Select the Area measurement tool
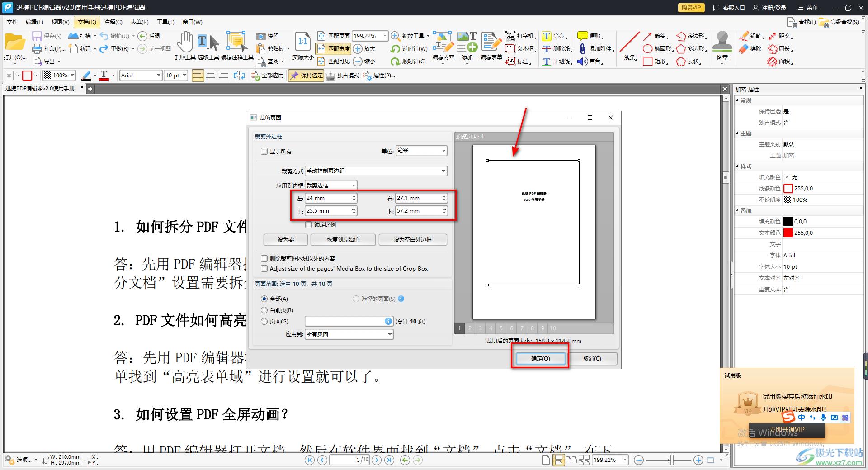The width and height of the screenshot is (868, 470). (780, 62)
